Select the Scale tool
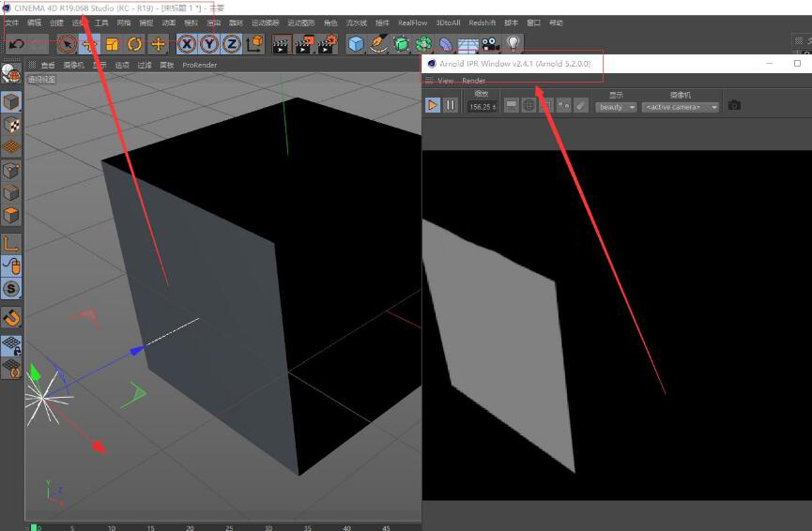This screenshot has height=531, width=812. pyautogui.click(x=112, y=44)
